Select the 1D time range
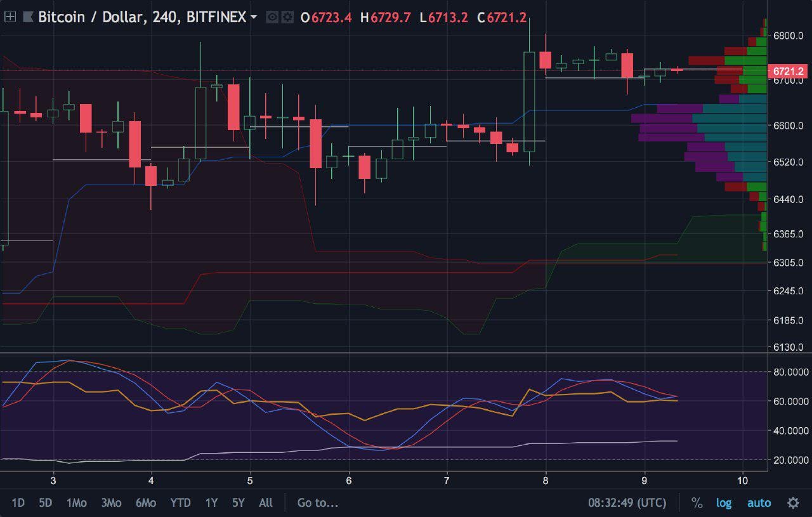 pos(18,503)
